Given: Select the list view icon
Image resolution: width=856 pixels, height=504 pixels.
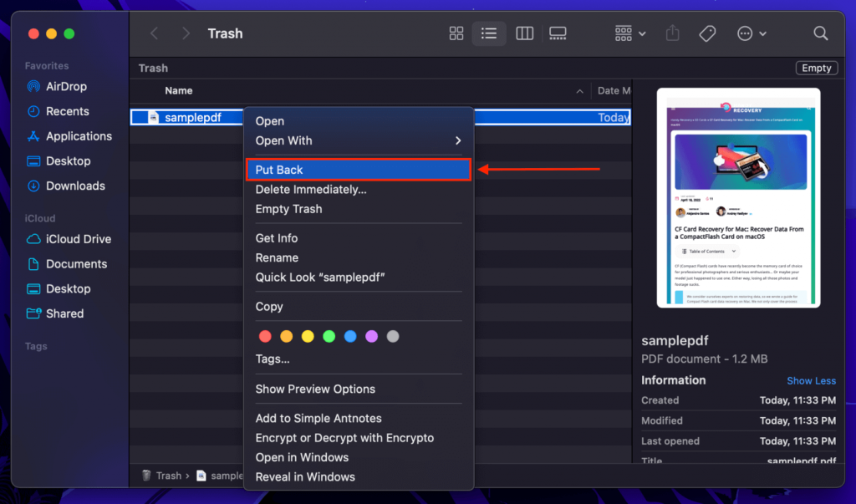Looking at the screenshot, I should pos(489,33).
